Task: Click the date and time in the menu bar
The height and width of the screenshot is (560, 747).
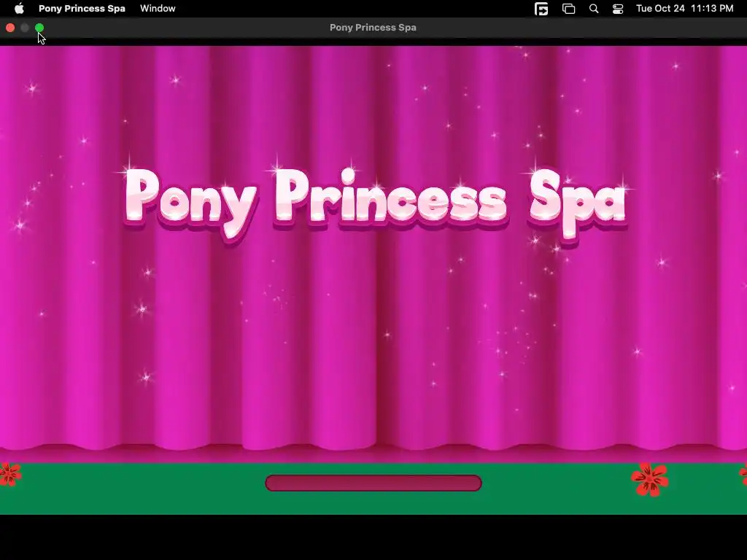Action: click(684, 9)
